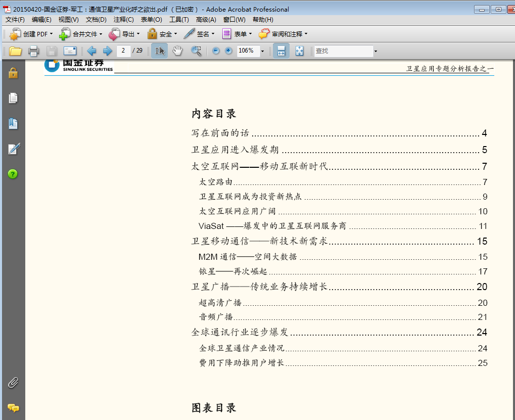Screen dimensions: 515x420
Task: Open the Pages panel in sidebar
Action: [13, 98]
